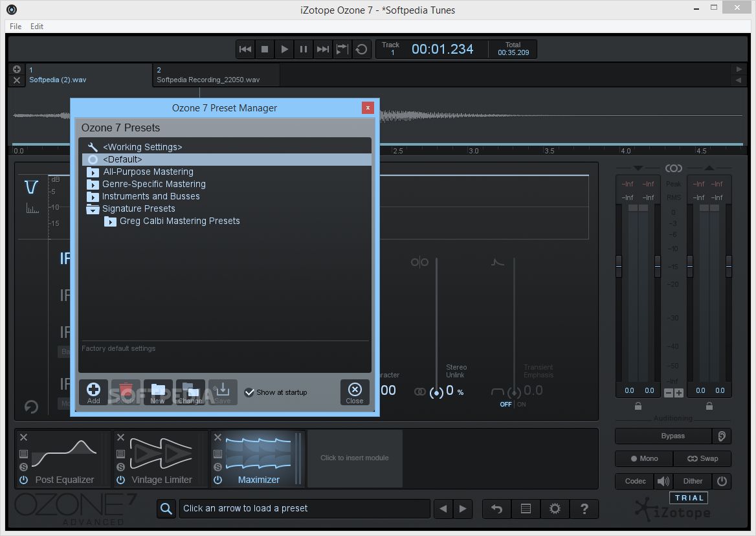Remove the Vintage Limiter module
Screen dimensions: 756x536
click(121, 437)
